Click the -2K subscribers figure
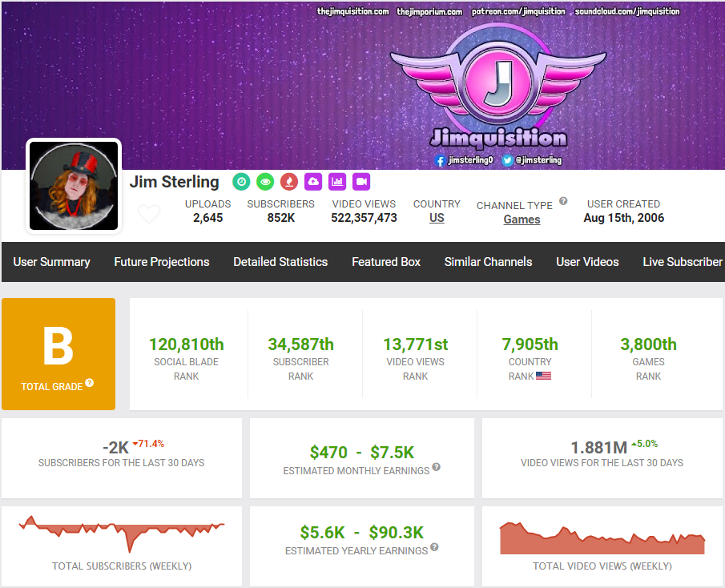The height and width of the screenshot is (588, 725). click(115, 448)
